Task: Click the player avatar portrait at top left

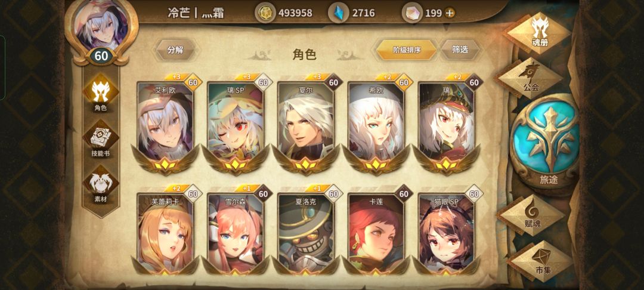Action: click(x=101, y=28)
